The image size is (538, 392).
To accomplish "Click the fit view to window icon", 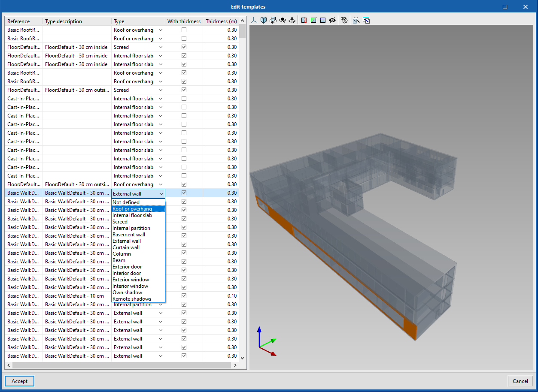I will pyautogui.click(x=365, y=20).
